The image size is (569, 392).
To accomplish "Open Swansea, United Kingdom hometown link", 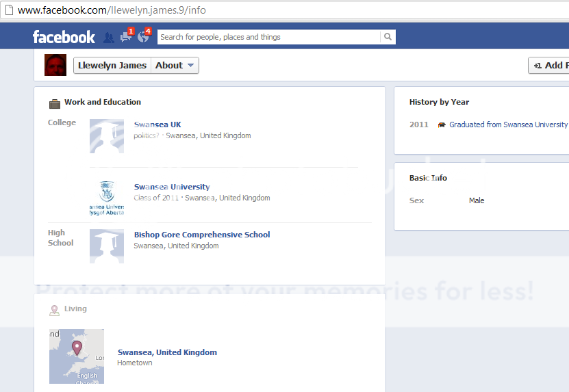I will tap(167, 352).
